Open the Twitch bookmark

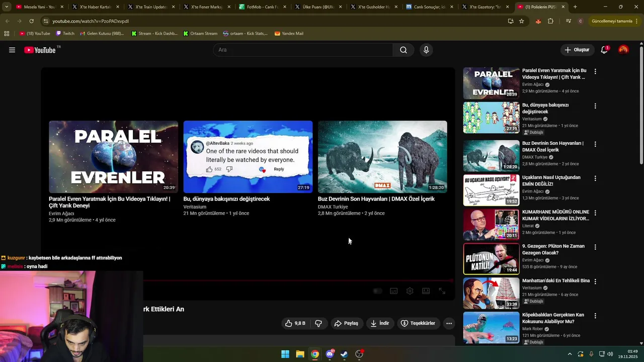tap(65, 34)
